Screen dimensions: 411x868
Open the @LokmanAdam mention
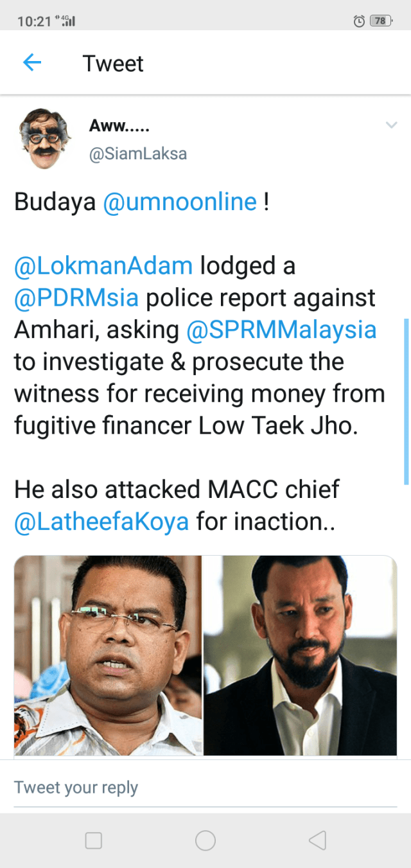click(103, 266)
